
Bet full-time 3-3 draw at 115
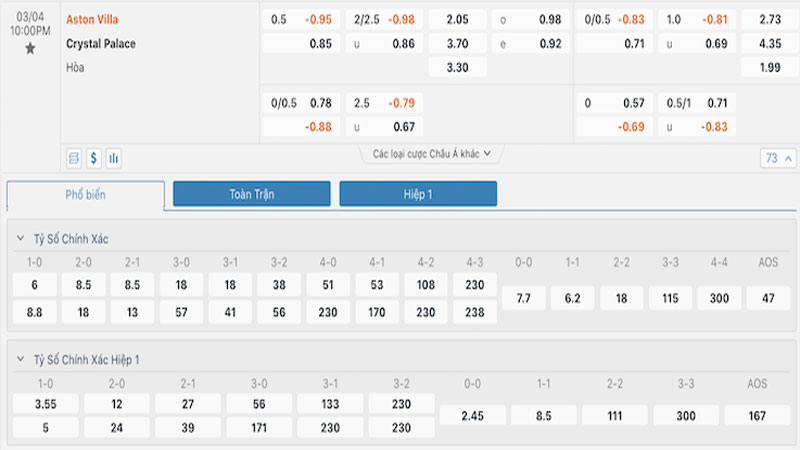point(670,298)
